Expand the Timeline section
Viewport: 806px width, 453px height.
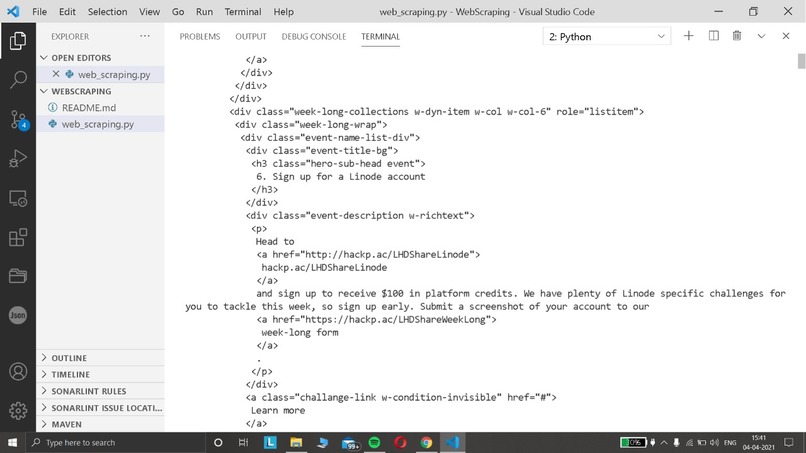point(100,374)
